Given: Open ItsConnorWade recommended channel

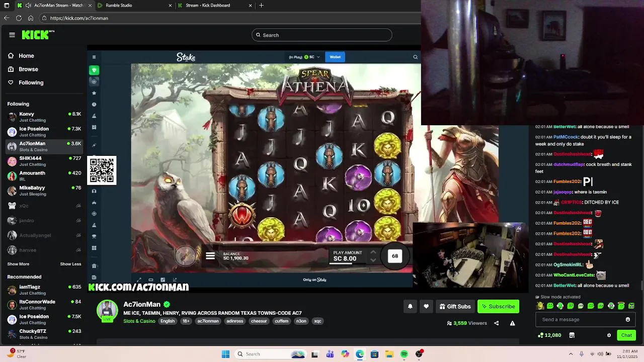Looking at the screenshot, I should pyautogui.click(x=44, y=305).
